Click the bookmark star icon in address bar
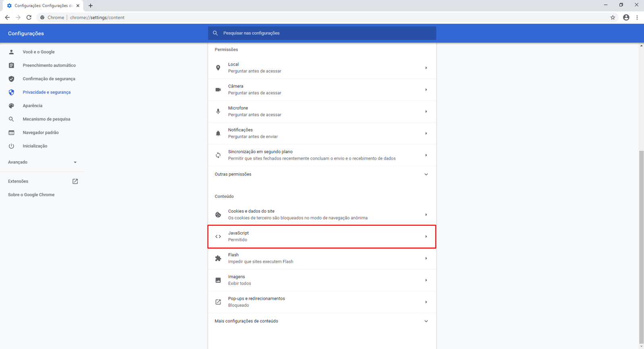The width and height of the screenshot is (644, 349). coord(613,17)
